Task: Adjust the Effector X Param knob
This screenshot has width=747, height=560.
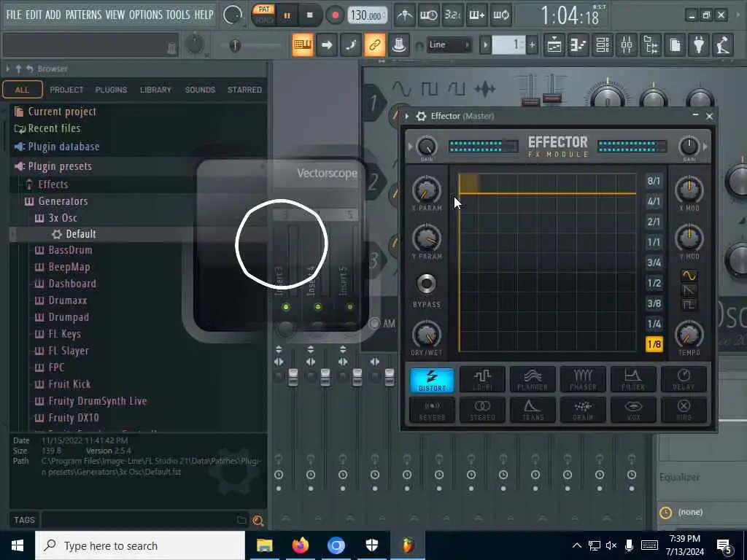Action: [x=426, y=189]
